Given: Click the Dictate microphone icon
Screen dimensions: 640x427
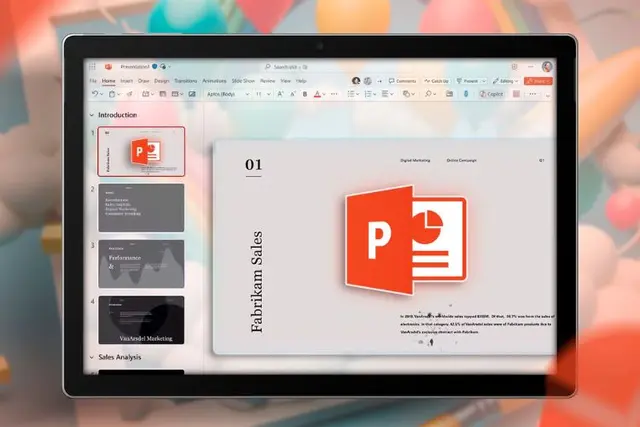Looking at the screenshot, I should coord(466,94).
